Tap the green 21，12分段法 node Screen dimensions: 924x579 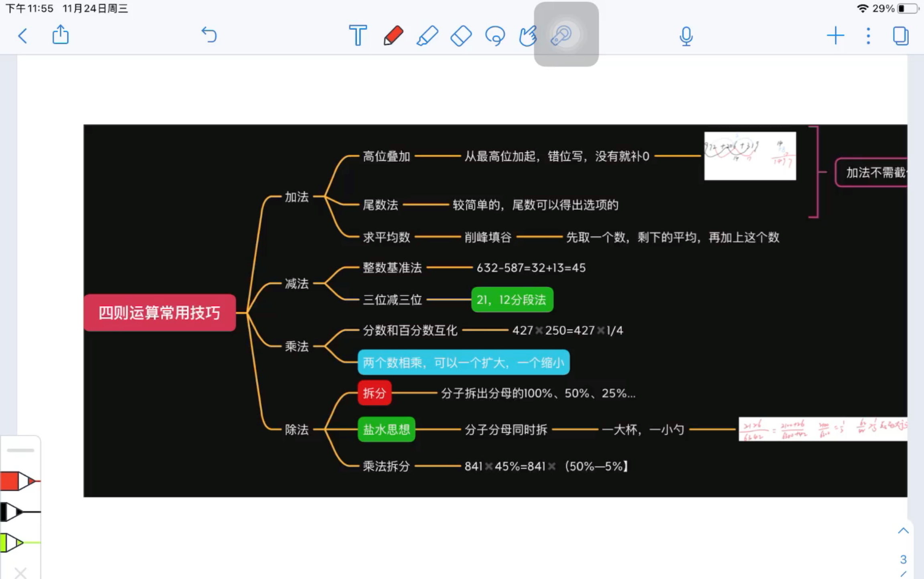[x=512, y=300]
